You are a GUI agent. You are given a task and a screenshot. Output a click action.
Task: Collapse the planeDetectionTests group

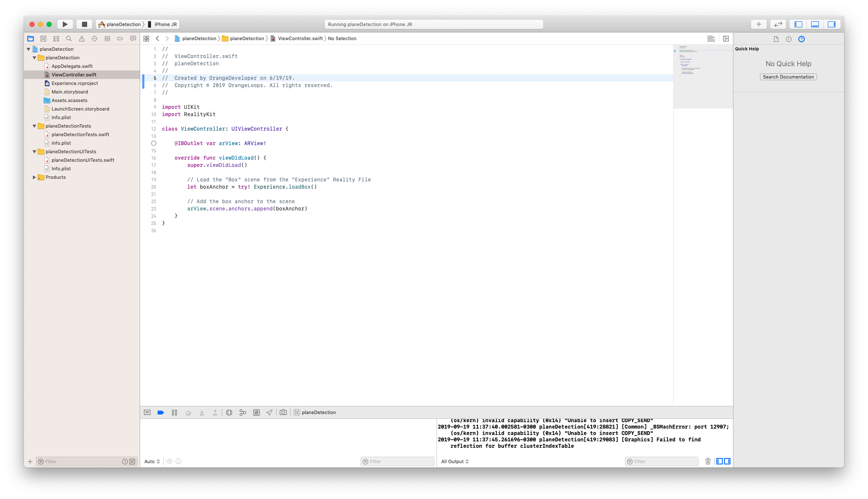[x=35, y=126]
